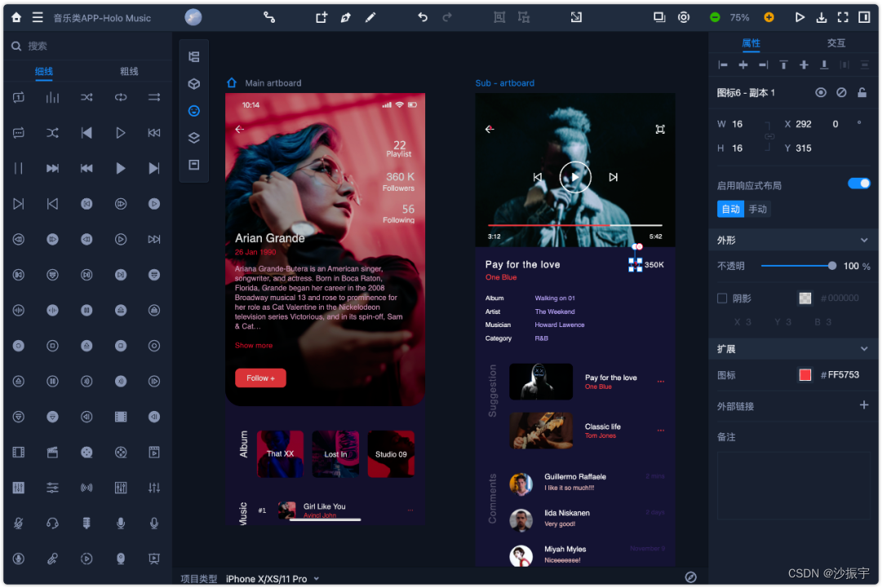Click the ungroup elements icon
883x588 pixels.
524,17
